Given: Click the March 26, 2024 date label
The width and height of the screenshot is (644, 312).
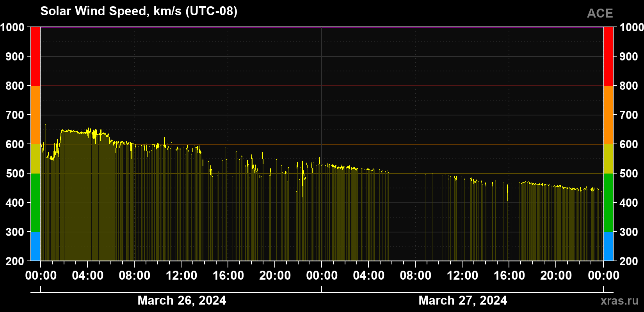Looking at the screenshot, I should (x=182, y=300).
